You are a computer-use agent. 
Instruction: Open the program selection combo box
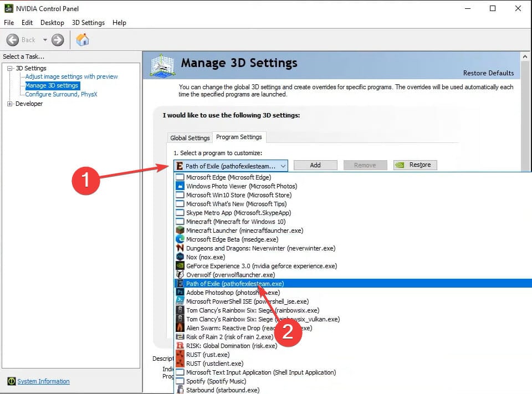[231, 166]
